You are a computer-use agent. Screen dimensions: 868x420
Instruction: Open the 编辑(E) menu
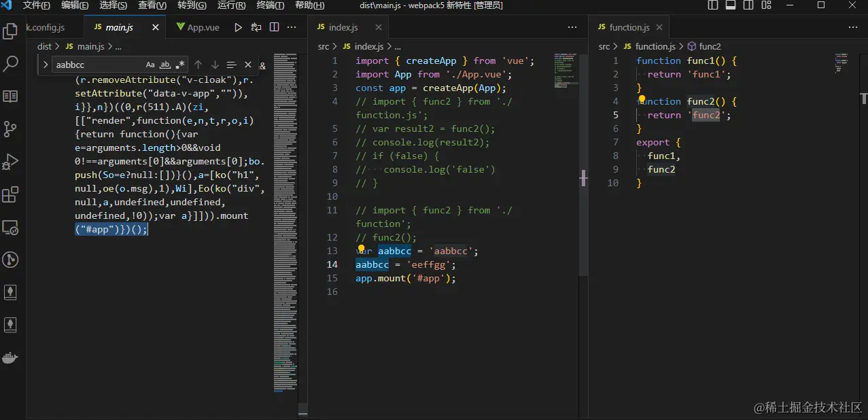click(75, 5)
